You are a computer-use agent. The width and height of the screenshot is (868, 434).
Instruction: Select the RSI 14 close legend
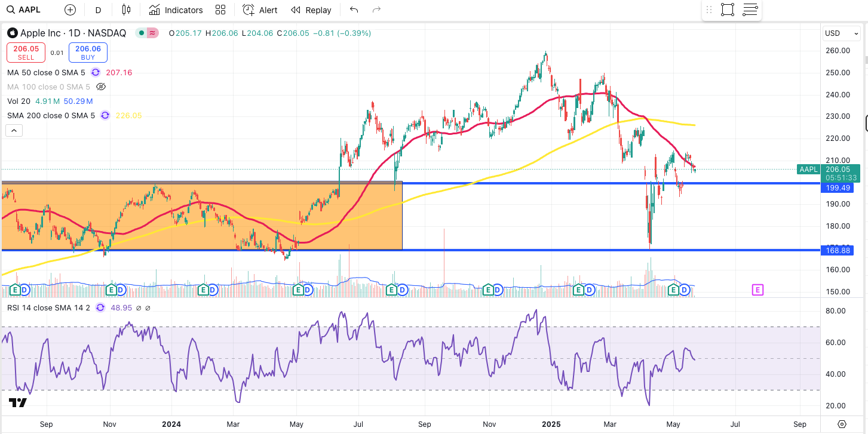point(48,307)
